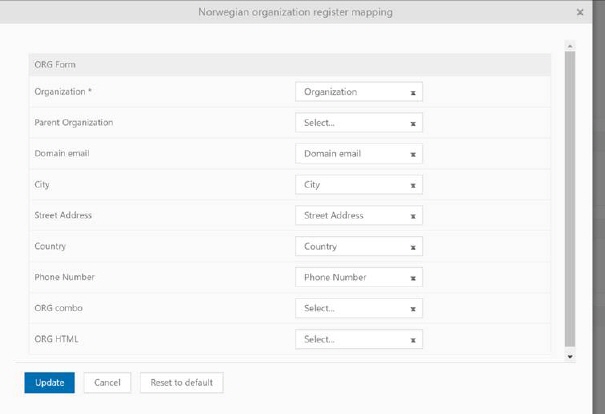Close the Norwegian organization register mapping dialog
The width and height of the screenshot is (605, 414).
tap(580, 13)
